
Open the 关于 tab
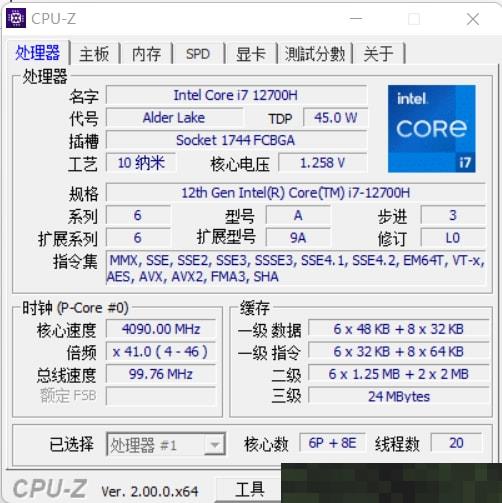pos(379,54)
